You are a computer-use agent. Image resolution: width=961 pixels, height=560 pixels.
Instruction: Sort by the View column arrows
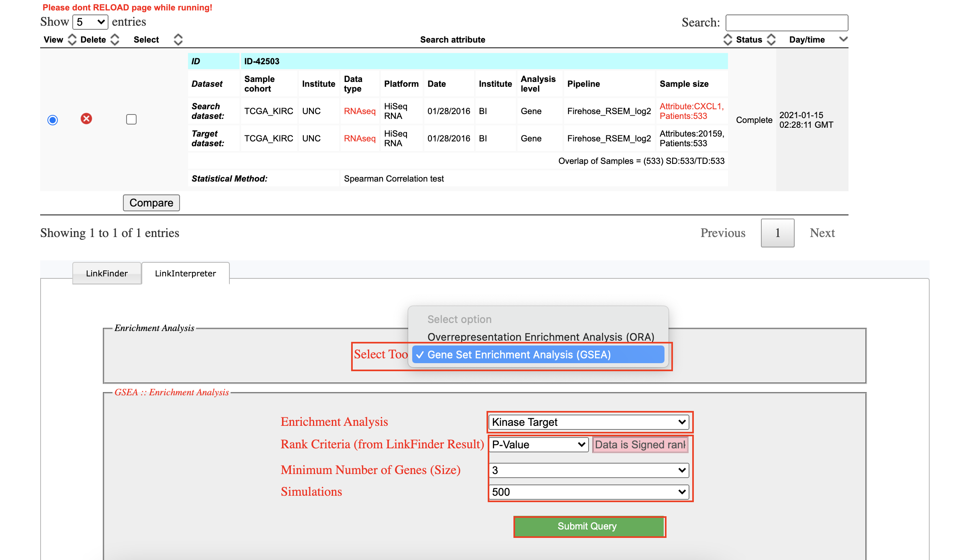[72, 39]
